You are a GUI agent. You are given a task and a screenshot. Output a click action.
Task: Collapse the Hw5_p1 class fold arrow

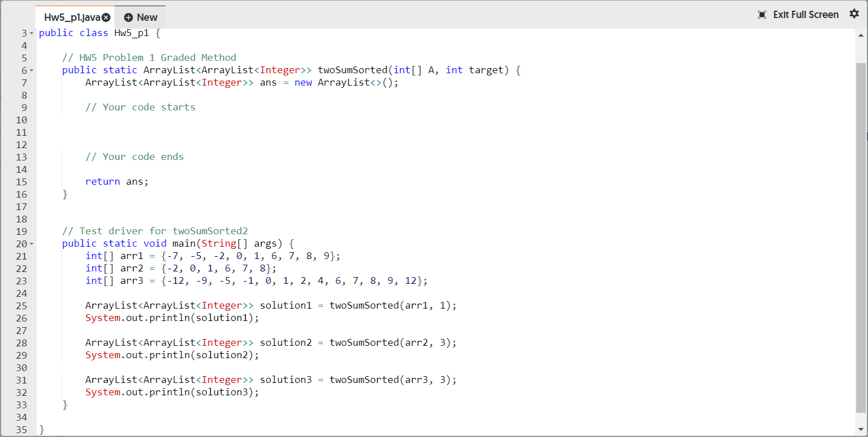point(32,33)
